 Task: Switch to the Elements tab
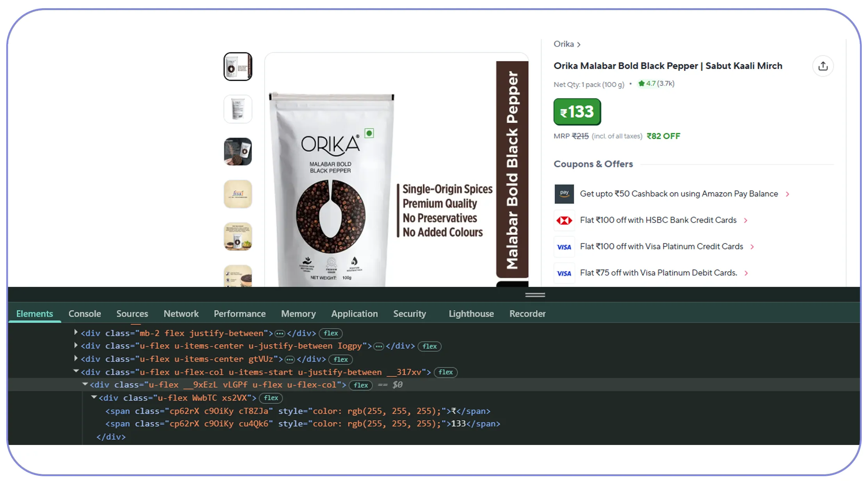34,314
